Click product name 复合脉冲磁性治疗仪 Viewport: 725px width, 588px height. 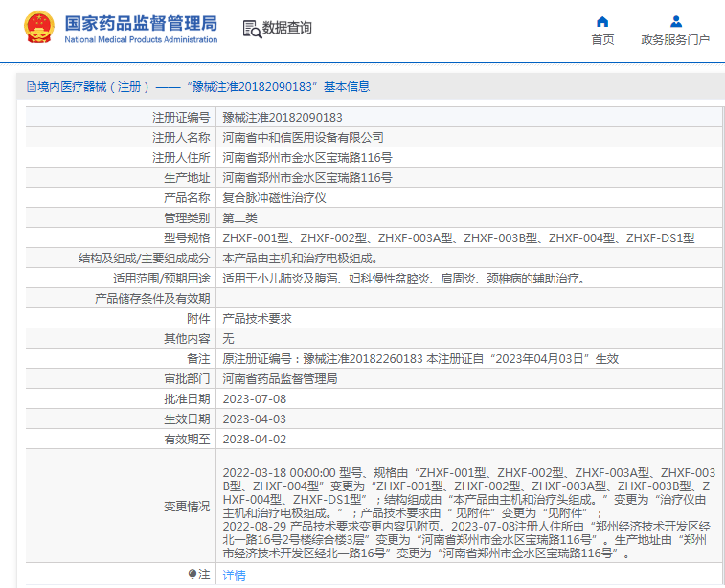(274, 198)
